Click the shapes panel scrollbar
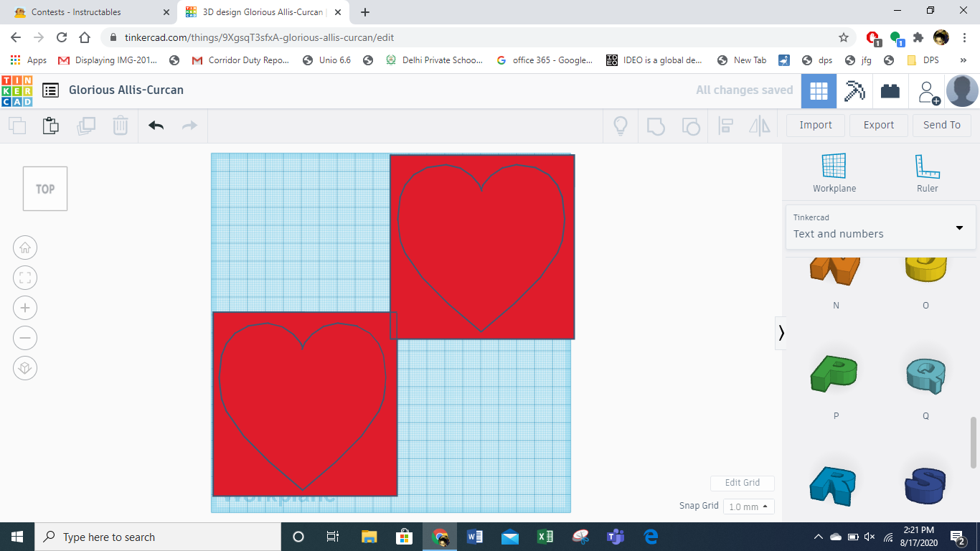Screen dimensions: 980x551 point(974,442)
